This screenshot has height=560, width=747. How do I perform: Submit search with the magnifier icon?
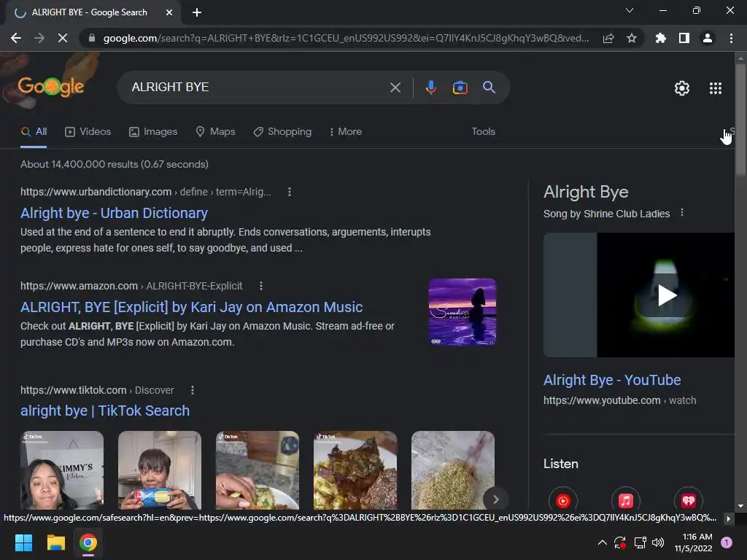489,87
